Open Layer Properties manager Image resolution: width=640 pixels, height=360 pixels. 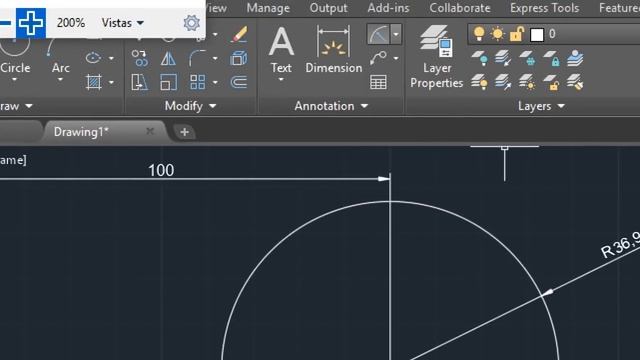436,57
